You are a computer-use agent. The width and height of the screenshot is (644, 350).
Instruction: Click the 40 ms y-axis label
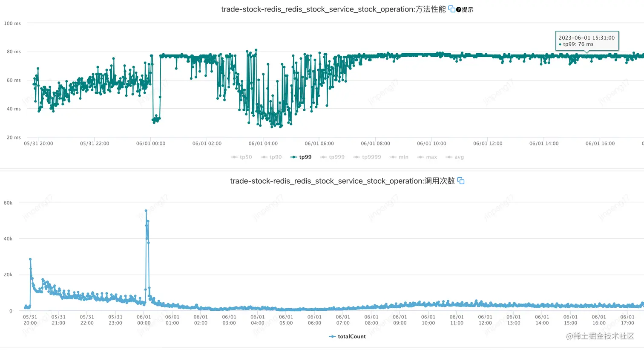point(14,109)
